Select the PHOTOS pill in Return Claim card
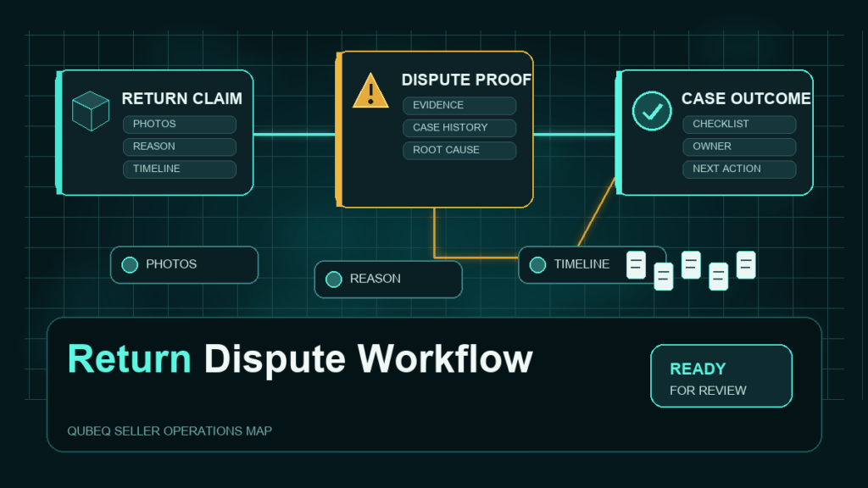The height and width of the screenshot is (488, 868). [x=180, y=124]
